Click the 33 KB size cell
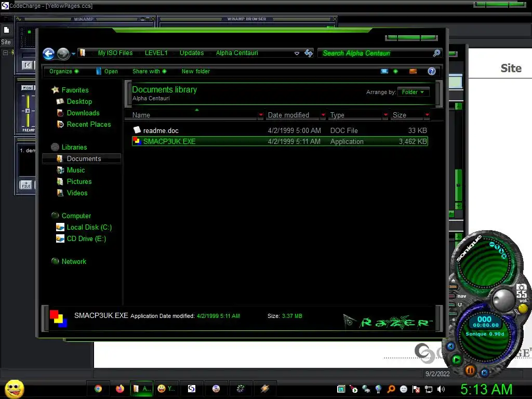This screenshot has height=399, width=532. (417, 130)
